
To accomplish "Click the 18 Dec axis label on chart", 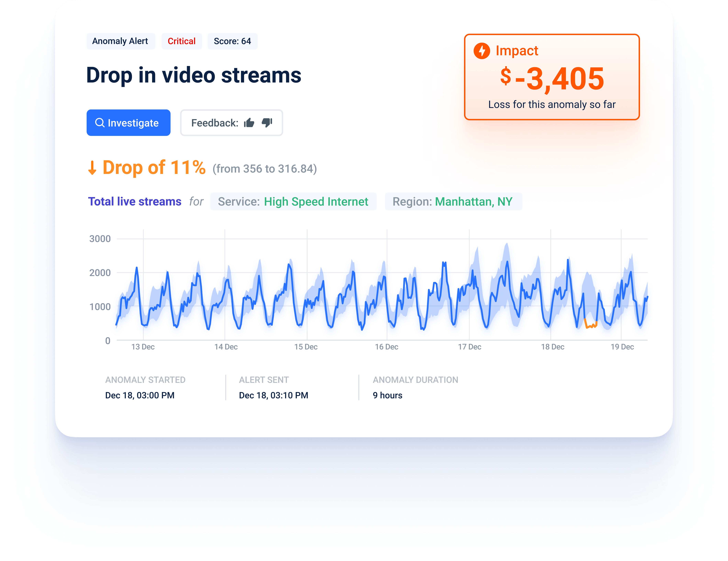I will coord(552,347).
